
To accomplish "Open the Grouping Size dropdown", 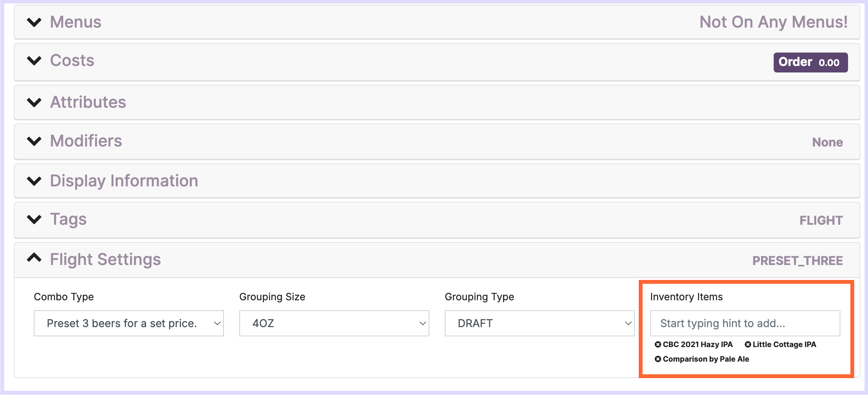I will tap(334, 323).
